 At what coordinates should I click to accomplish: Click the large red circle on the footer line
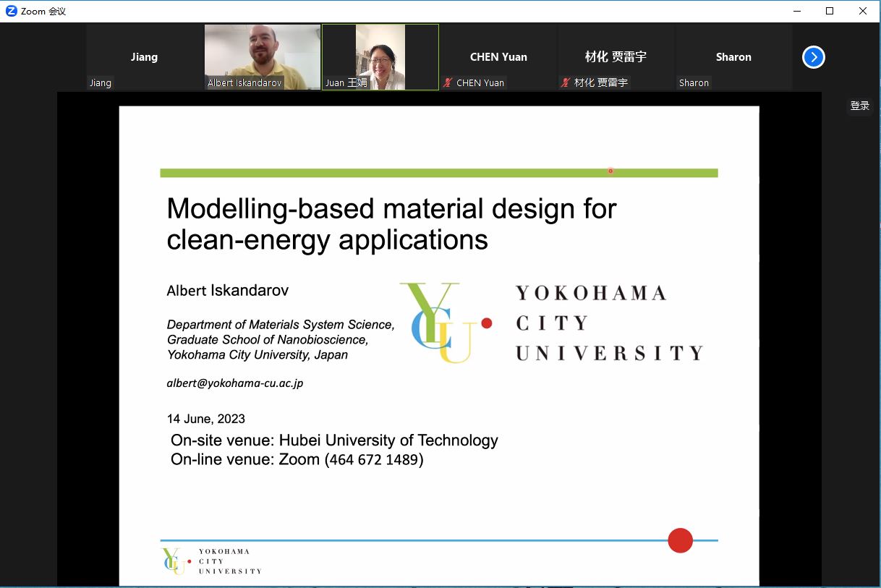tap(680, 540)
